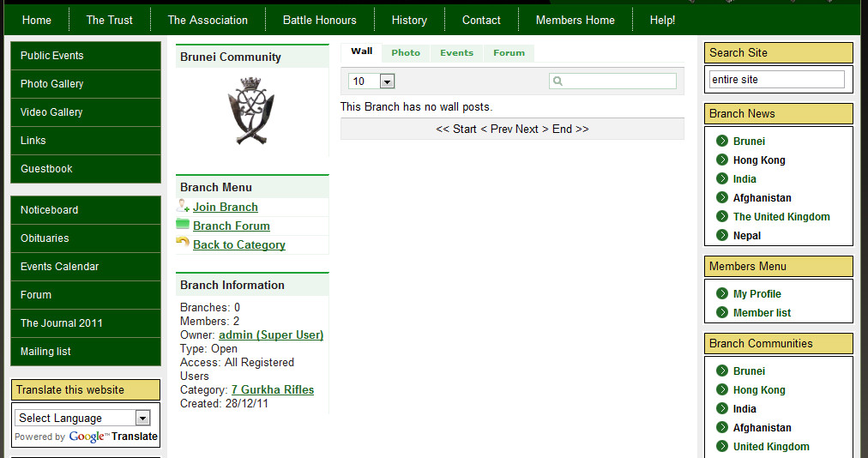Open Noticeboard in the sidebar

click(x=86, y=210)
